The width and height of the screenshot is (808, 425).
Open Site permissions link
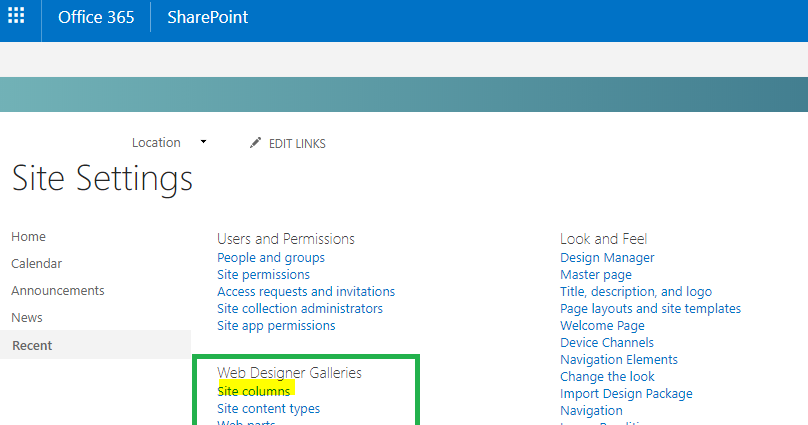coord(263,275)
